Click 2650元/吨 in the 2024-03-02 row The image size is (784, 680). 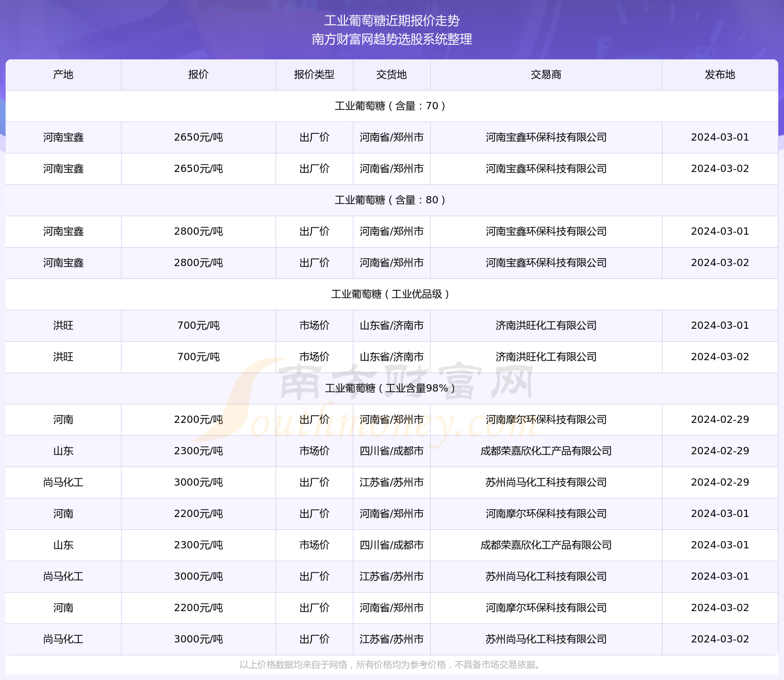tap(198, 169)
